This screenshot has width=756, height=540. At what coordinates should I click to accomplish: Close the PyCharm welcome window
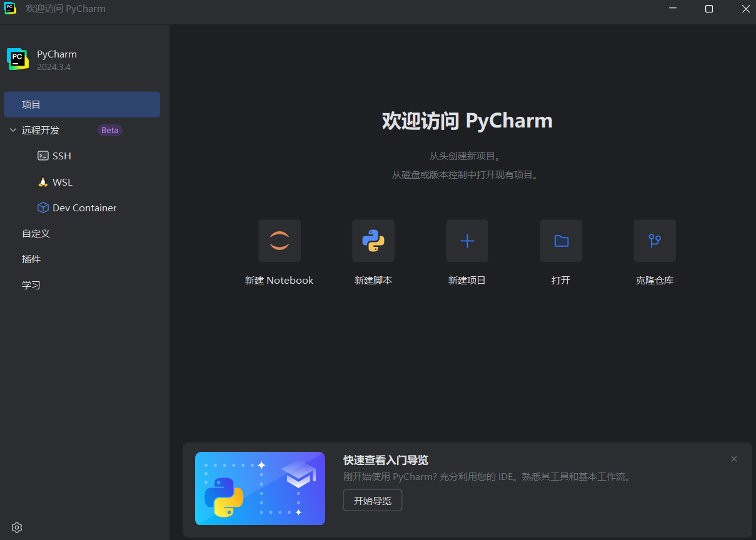(x=745, y=9)
